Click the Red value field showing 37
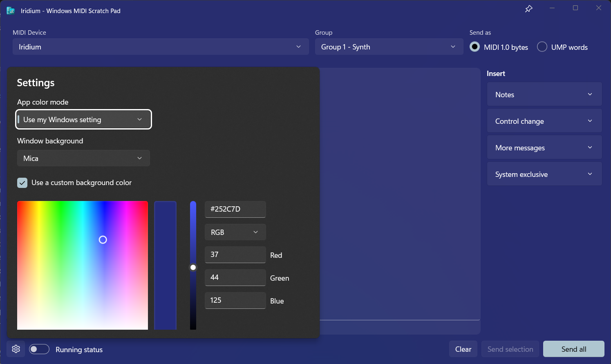The height and width of the screenshot is (364, 611). [235, 255]
